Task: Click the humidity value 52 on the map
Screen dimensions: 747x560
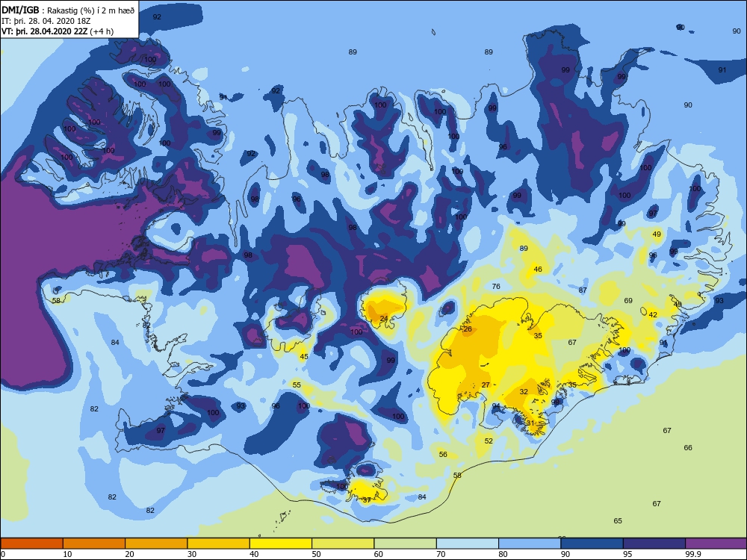Action: [x=489, y=441]
